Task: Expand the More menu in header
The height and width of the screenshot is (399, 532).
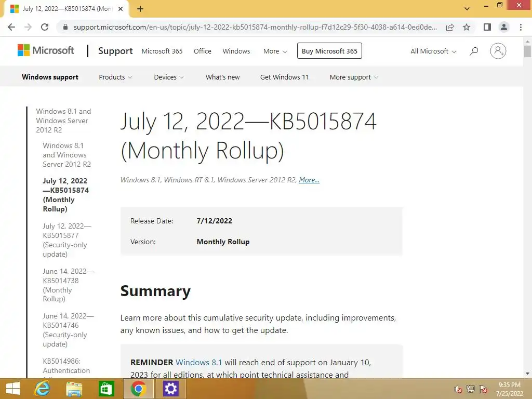Action: 275,51
